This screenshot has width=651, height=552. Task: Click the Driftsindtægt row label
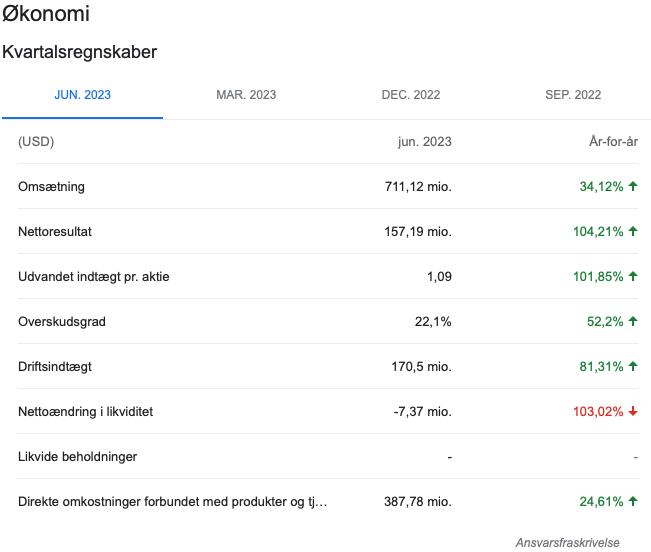coord(55,366)
